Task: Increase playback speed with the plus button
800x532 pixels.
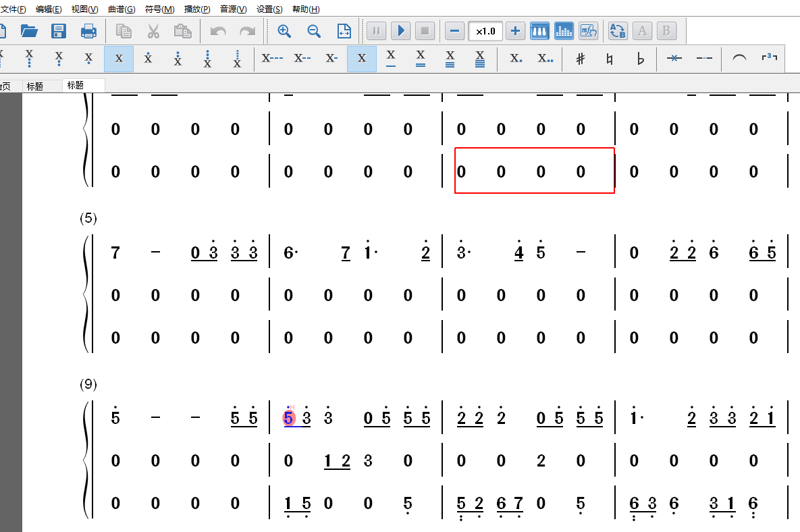Action: [x=515, y=31]
